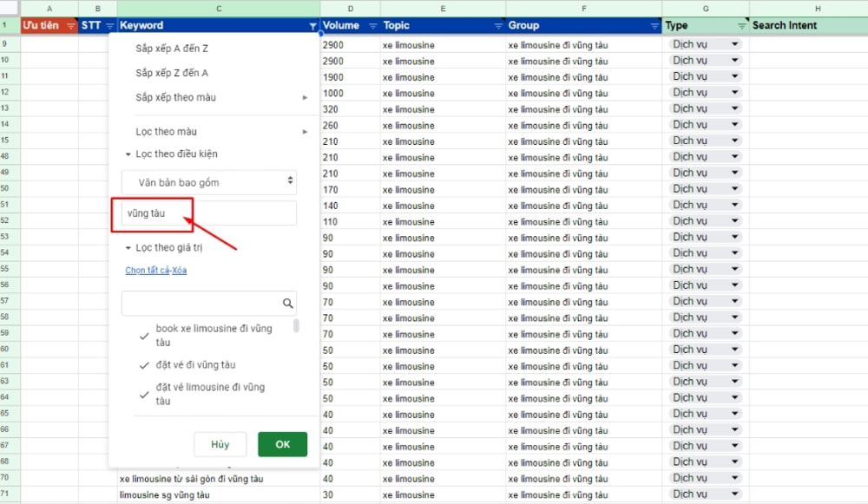Open filter icon in Type header

742,26
